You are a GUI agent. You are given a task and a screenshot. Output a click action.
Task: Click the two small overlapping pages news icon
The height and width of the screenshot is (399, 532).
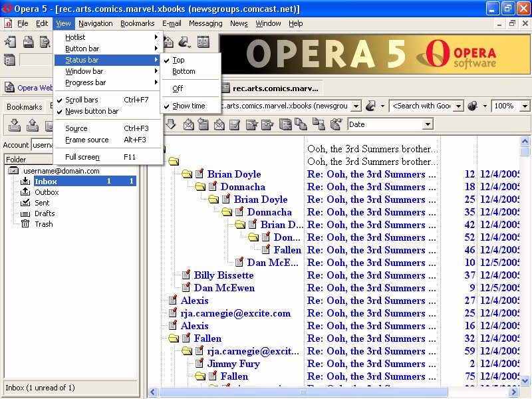tap(301, 124)
